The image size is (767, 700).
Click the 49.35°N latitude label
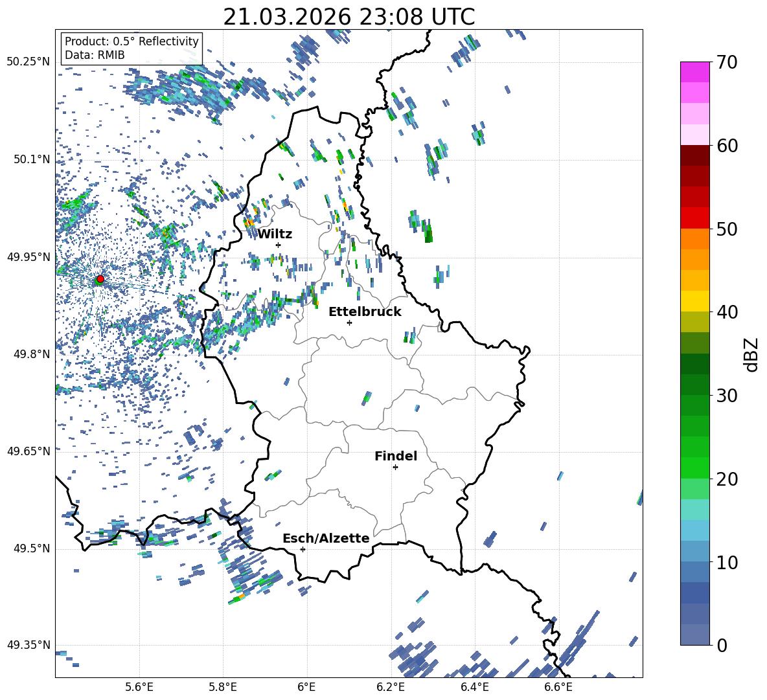[28, 645]
